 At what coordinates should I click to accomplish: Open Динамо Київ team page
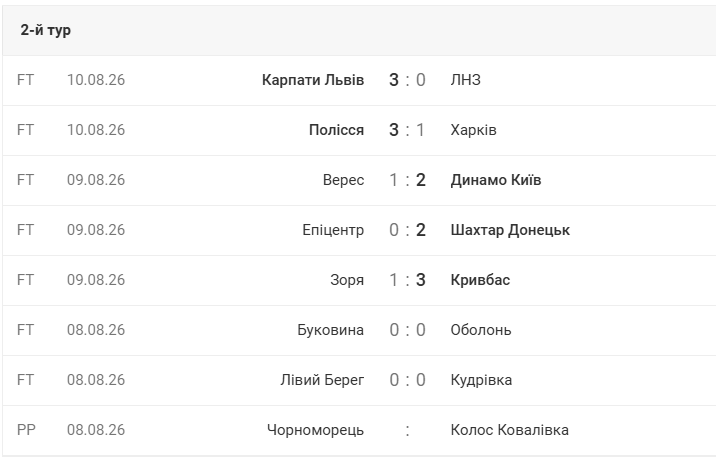[x=496, y=180]
